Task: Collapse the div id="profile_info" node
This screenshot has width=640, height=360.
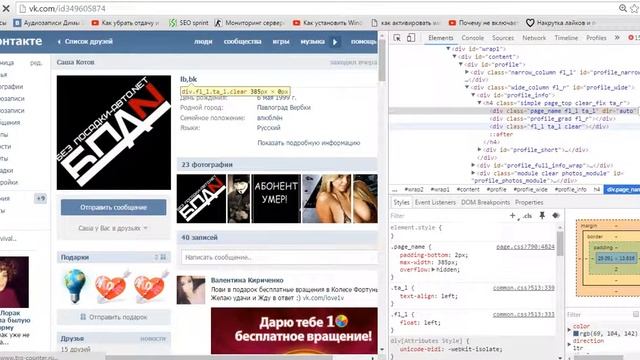Action: (x=473, y=95)
